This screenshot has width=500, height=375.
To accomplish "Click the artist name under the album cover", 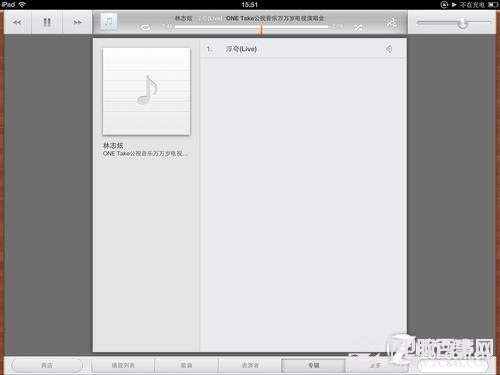I will pos(113,145).
